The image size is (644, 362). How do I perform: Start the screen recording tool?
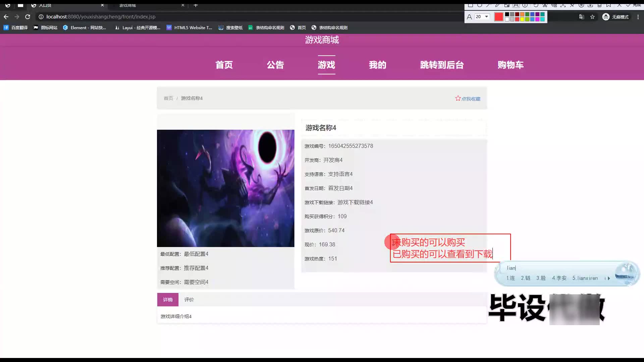click(581, 5)
